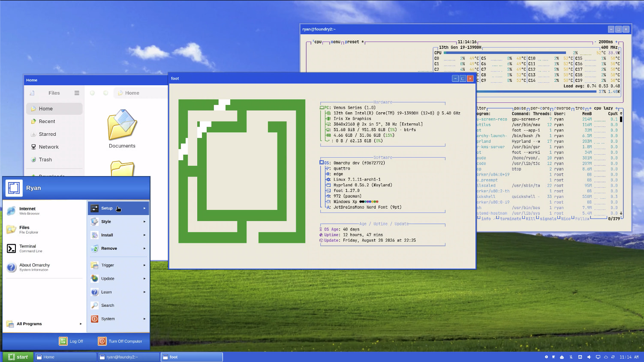Screen dimensions: 644x362
Task: Click the System power icon in start menu
Action: (x=95, y=319)
